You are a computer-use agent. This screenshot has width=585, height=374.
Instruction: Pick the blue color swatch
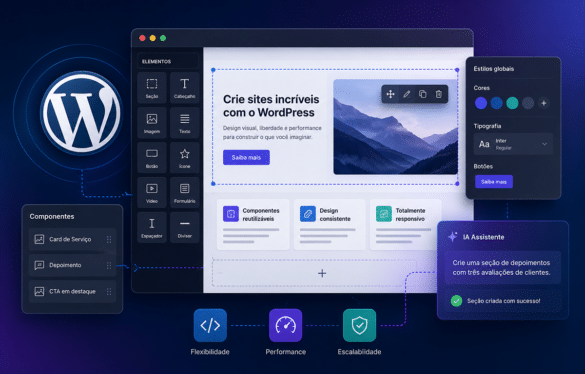(x=497, y=103)
